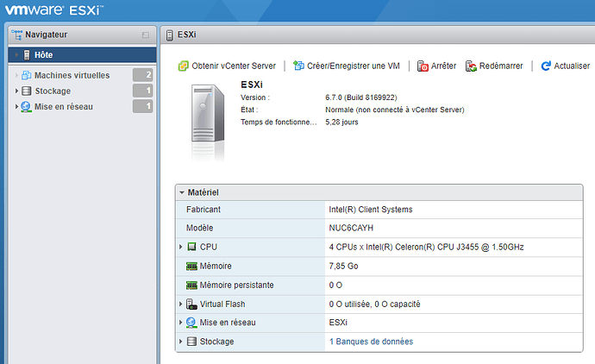Click version value 6.7.0 (Build 8169922)

(360, 97)
